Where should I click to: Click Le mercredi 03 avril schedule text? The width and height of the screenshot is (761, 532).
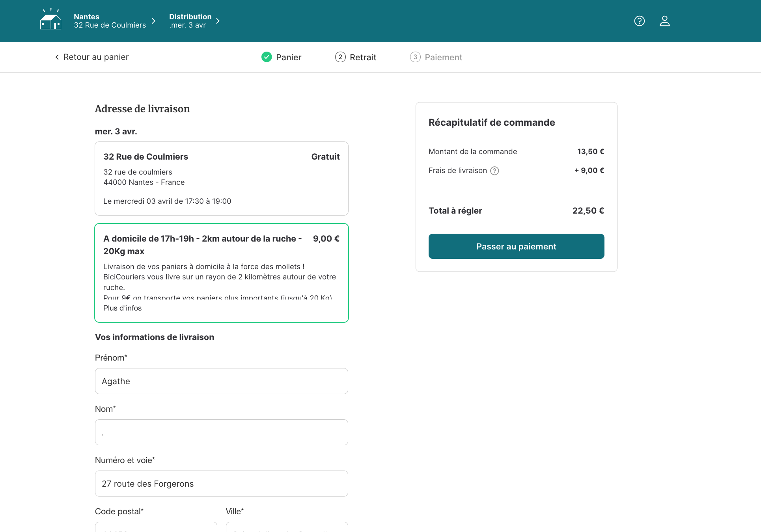(x=167, y=201)
